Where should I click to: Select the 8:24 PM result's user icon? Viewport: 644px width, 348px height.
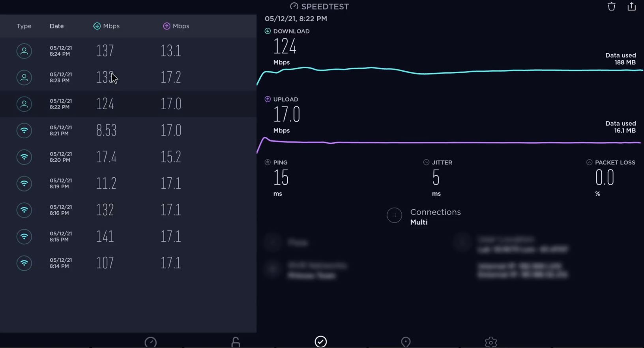(x=24, y=51)
